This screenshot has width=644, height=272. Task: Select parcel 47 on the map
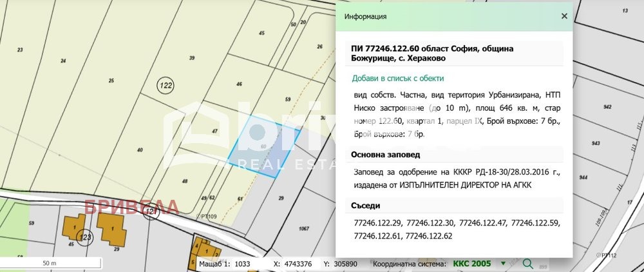pos(214,131)
